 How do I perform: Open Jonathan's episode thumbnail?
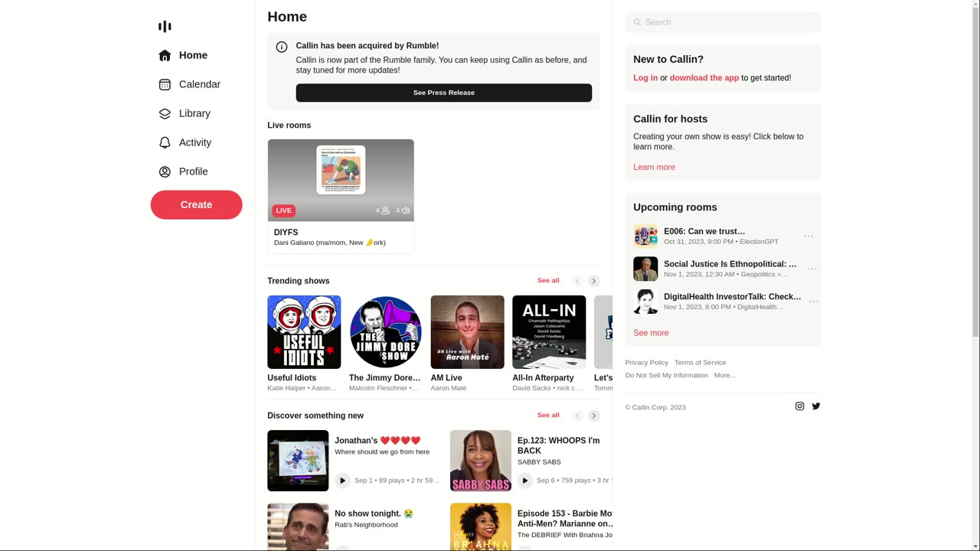298,461
